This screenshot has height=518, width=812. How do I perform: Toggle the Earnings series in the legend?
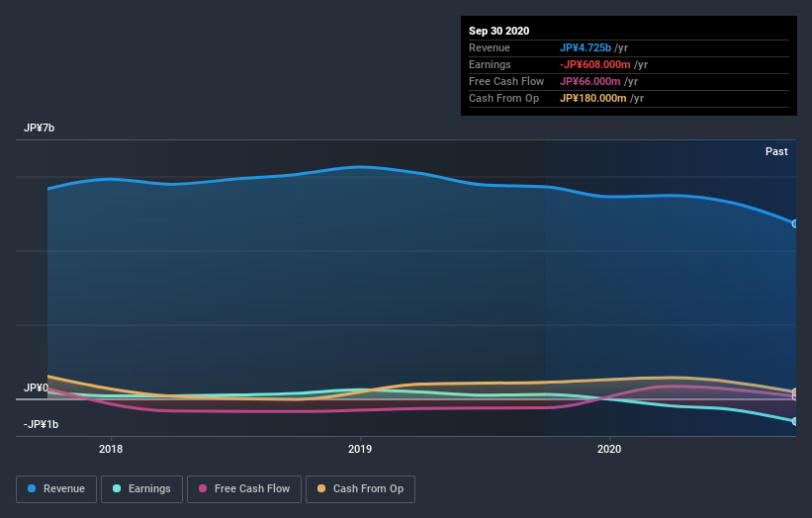coord(141,489)
